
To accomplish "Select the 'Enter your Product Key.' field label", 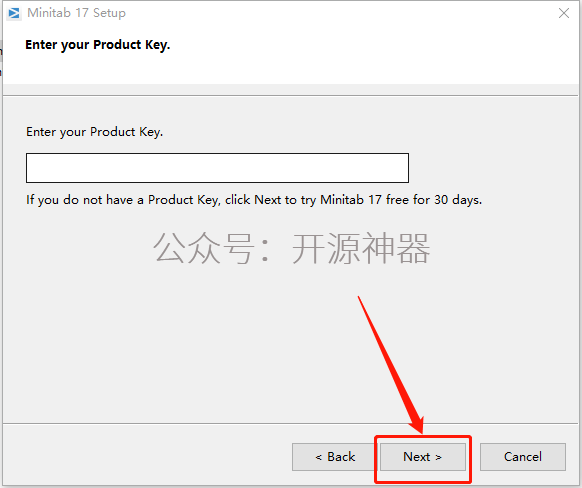I will click(94, 132).
